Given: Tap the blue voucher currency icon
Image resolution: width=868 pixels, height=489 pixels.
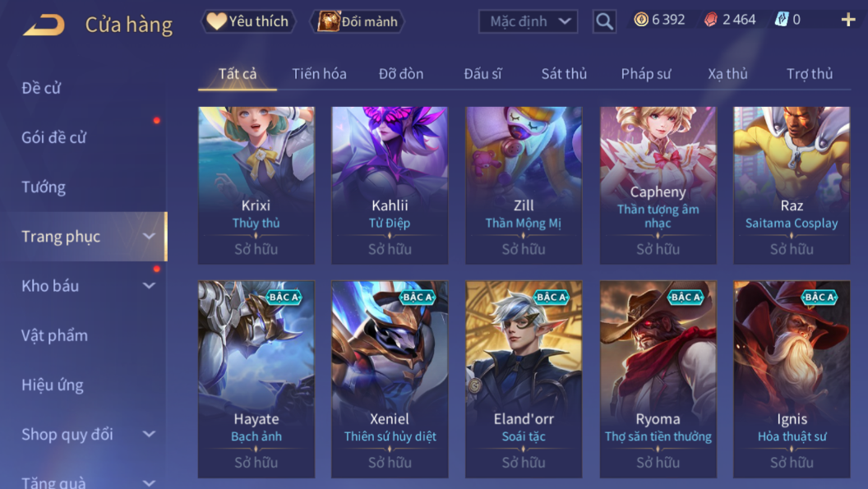Looking at the screenshot, I should [x=781, y=20].
